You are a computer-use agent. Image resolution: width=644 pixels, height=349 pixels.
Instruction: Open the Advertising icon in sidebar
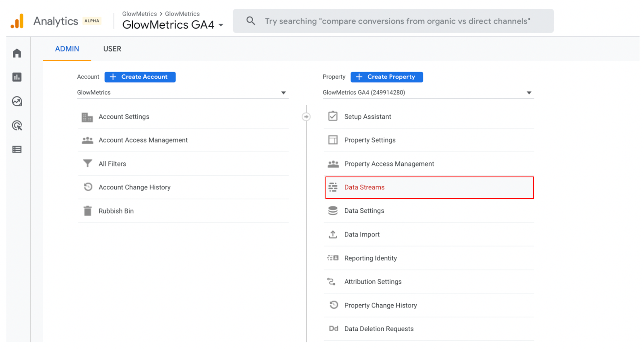(x=17, y=125)
